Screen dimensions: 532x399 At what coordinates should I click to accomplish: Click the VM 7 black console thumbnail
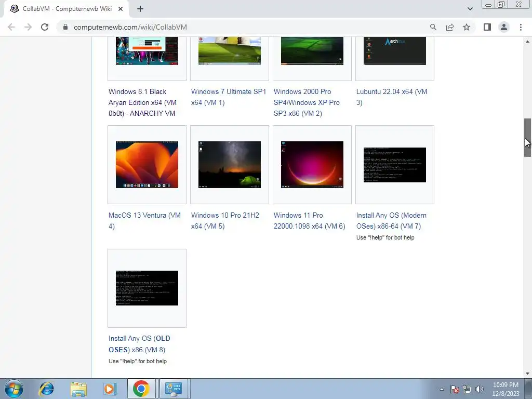point(395,165)
